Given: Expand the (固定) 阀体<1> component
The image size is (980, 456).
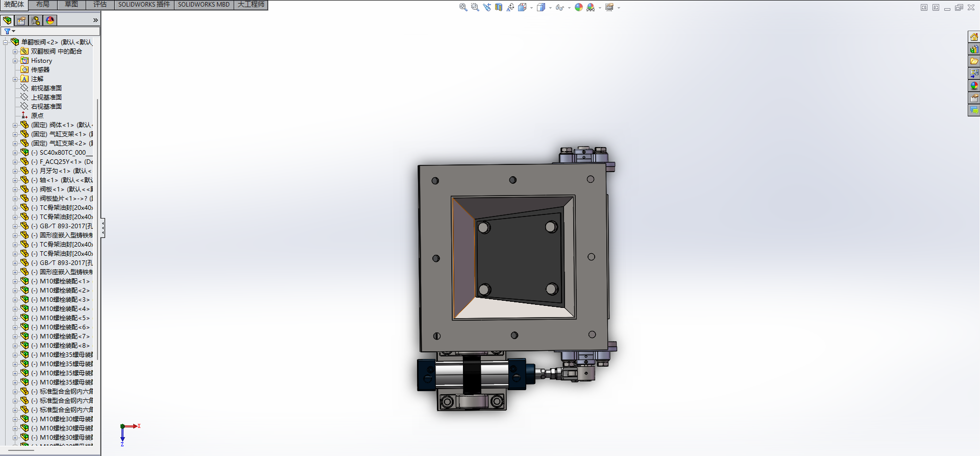Looking at the screenshot, I should tap(15, 125).
